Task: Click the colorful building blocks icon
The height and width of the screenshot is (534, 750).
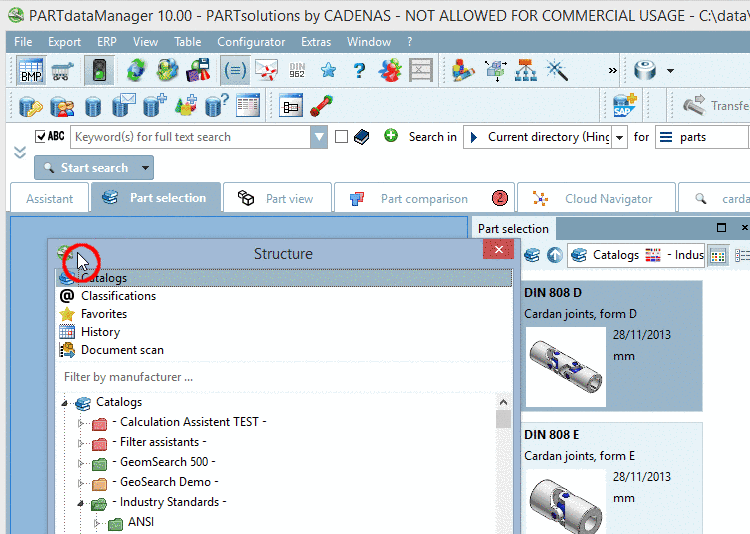Action: click(463, 71)
